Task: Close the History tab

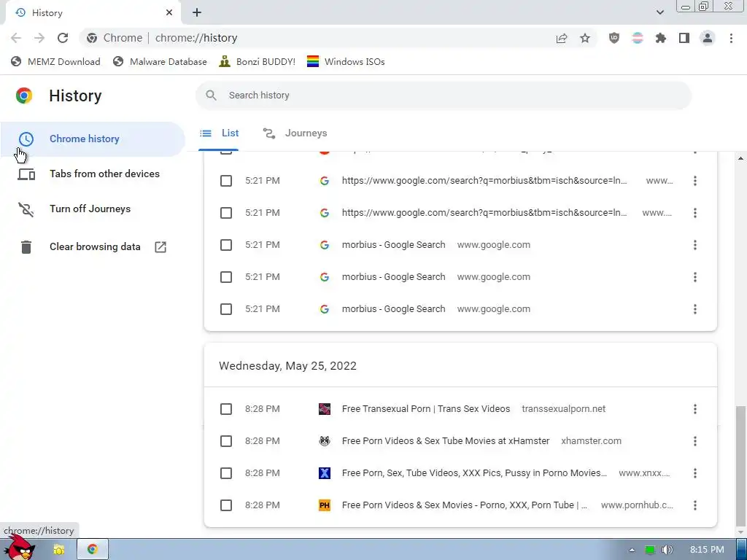Action: [x=169, y=13]
